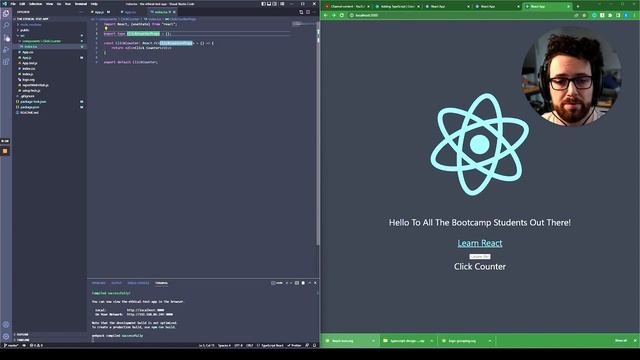Screen dimensions: 640x360
Task: Click the browser Back arrow
Action: [326, 15]
